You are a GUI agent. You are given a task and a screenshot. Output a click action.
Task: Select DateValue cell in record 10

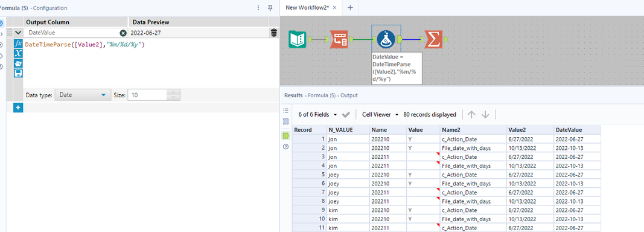577,219
